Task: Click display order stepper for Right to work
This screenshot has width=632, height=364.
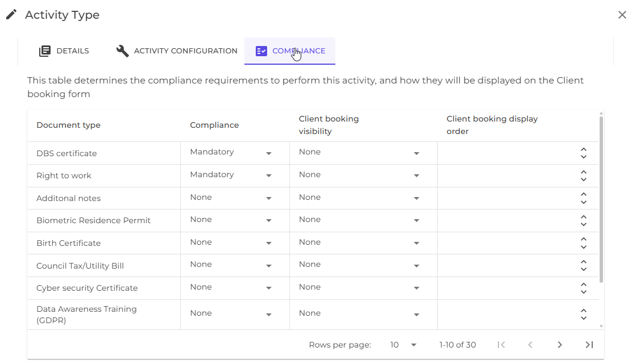Action: 583,175
